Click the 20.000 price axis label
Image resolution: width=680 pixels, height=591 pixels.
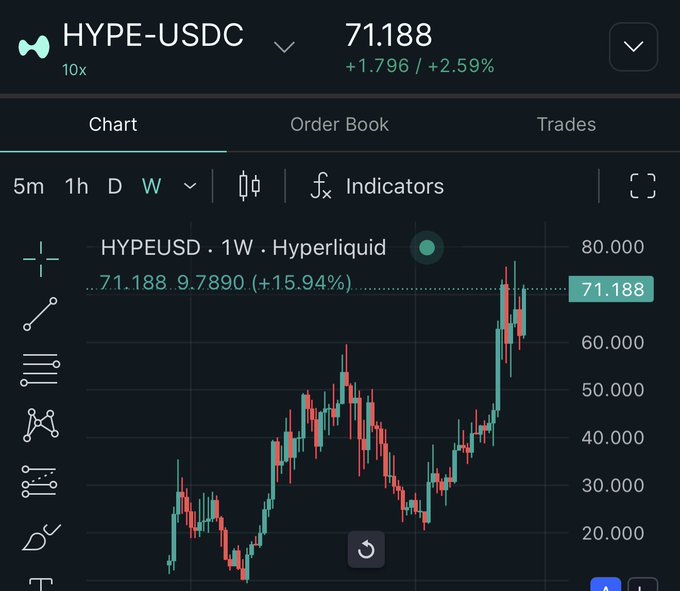(613, 533)
